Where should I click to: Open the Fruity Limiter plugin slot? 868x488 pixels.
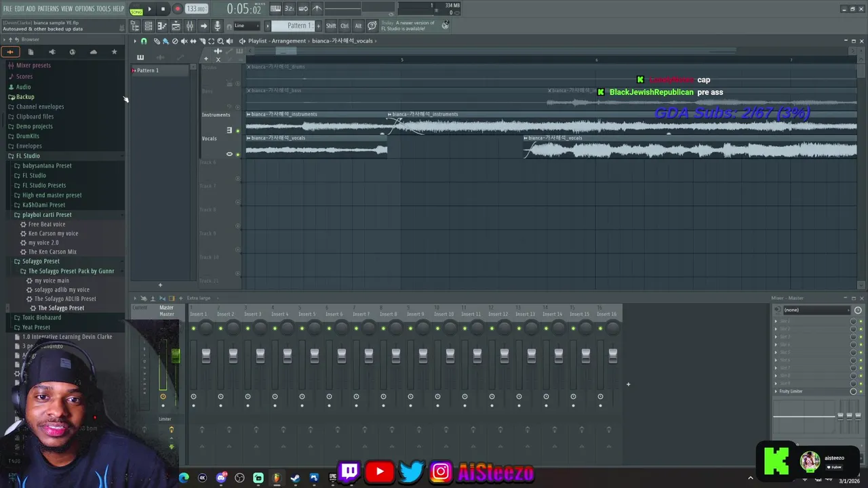pyautogui.click(x=791, y=391)
